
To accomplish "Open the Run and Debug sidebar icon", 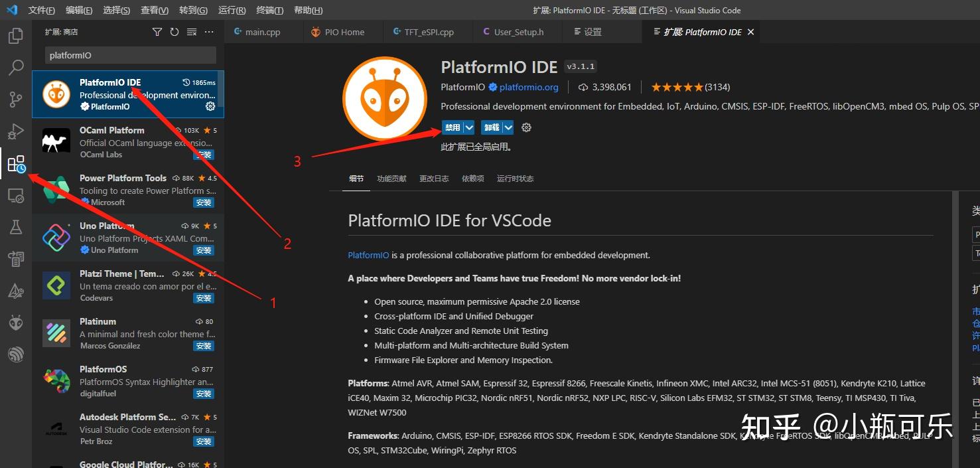I will (x=16, y=131).
